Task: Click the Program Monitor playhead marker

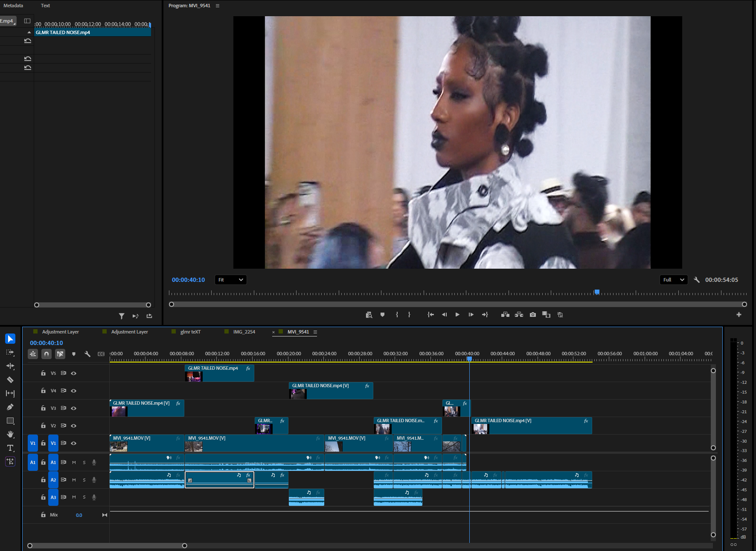Action: [597, 292]
